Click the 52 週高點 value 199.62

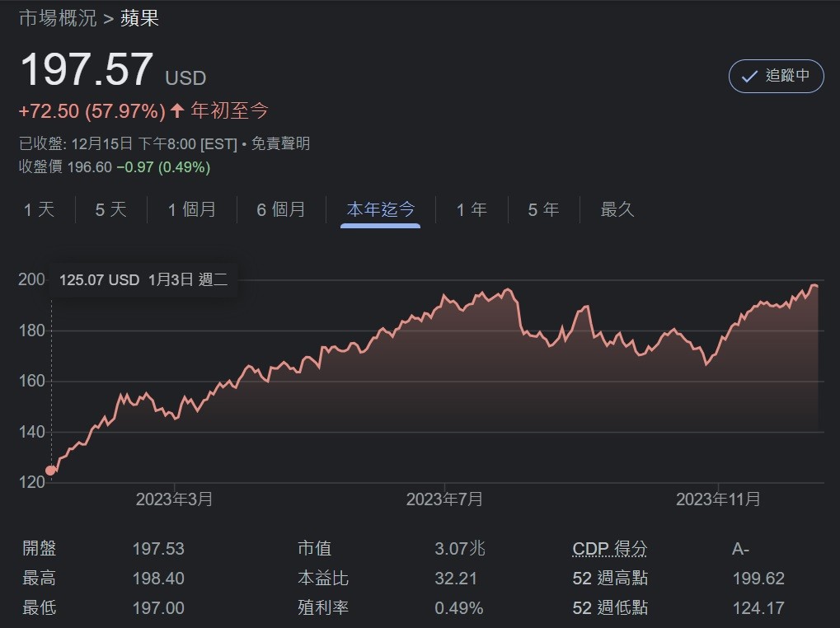(758, 579)
